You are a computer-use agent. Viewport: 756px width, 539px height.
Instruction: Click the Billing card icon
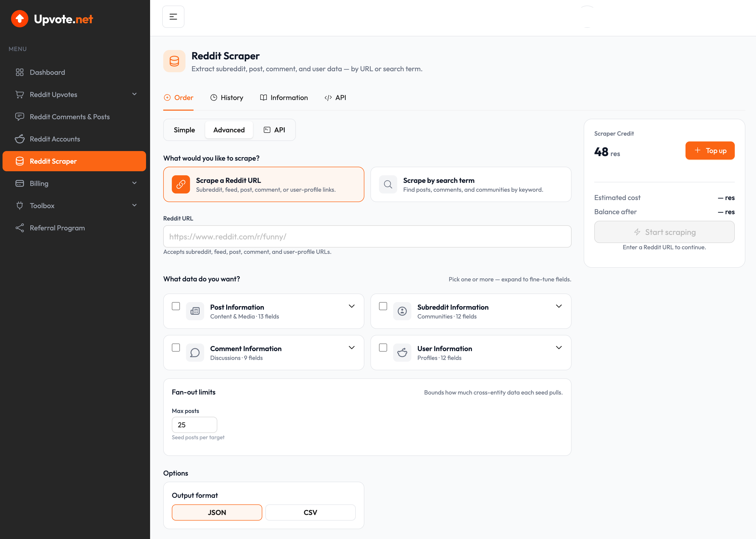20,184
